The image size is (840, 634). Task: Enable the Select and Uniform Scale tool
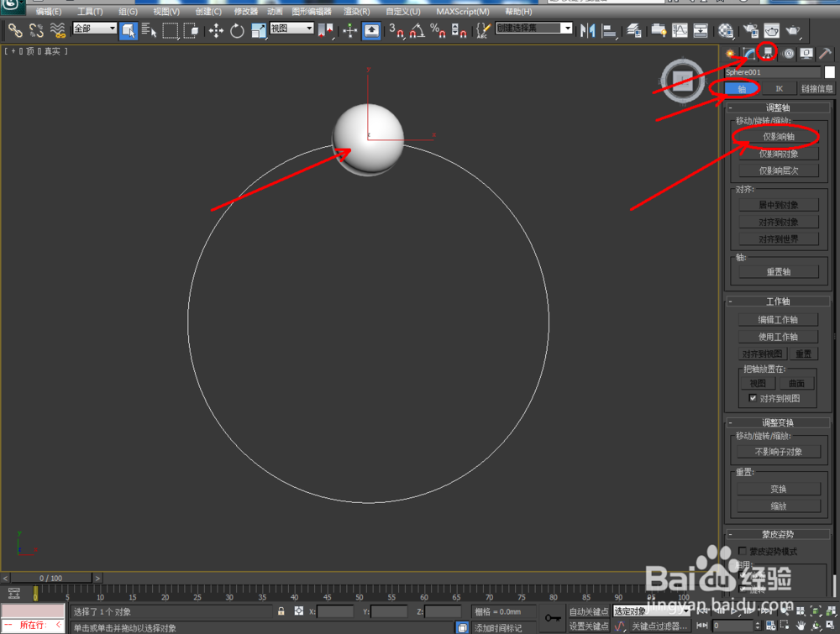(x=257, y=31)
